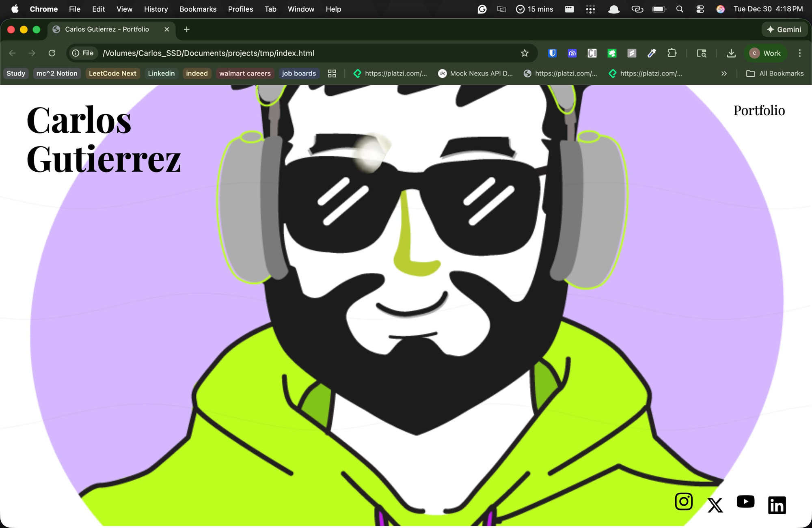Screen dimensions: 812x528
Task: Reload the portfolio page
Action: click(52, 53)
